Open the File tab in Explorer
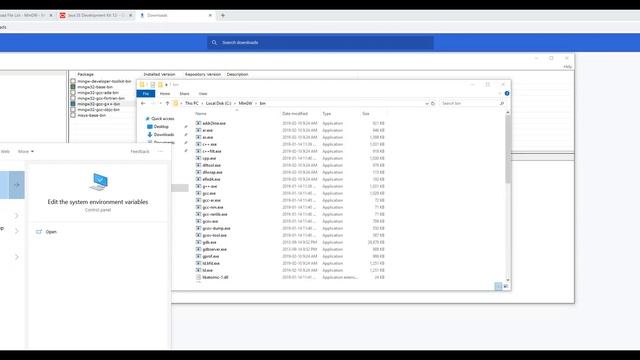The width and height of the screenshot is (640, 360). tap(146, 94)
